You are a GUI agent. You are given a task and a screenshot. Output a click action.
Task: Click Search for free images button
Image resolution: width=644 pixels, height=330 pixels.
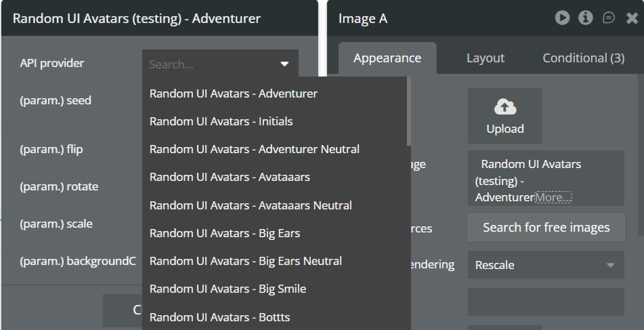pyautogui.click(x=546, y=228)
